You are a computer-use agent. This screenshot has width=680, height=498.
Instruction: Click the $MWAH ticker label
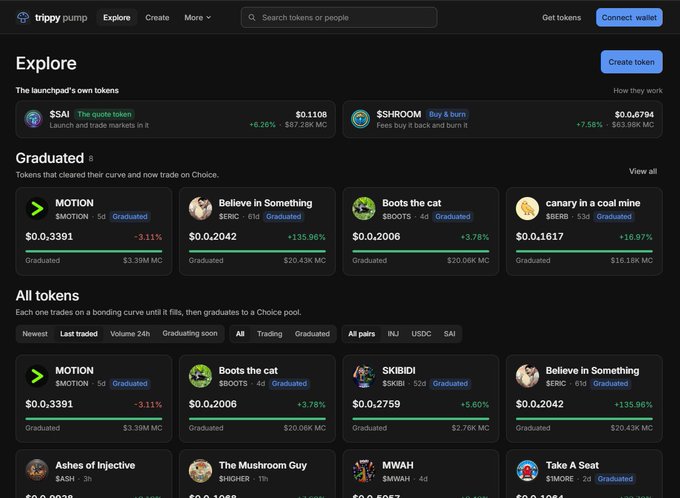tap(396, 479)
